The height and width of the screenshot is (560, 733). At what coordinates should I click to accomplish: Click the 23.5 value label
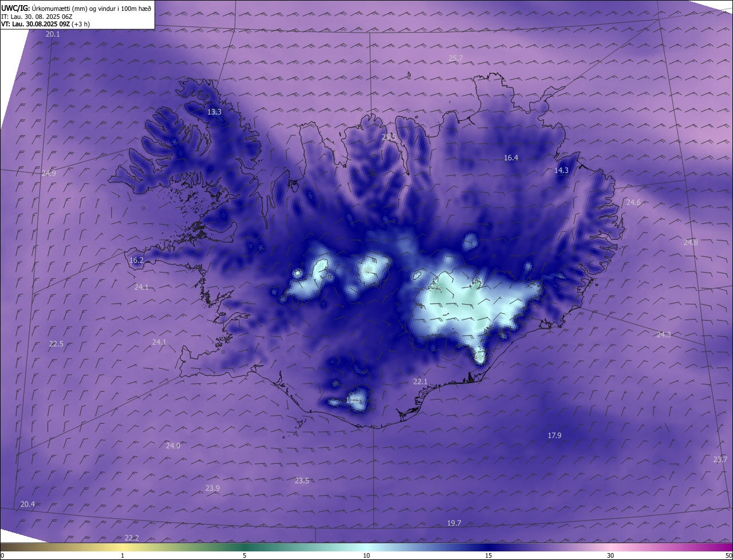coord(302,481)
